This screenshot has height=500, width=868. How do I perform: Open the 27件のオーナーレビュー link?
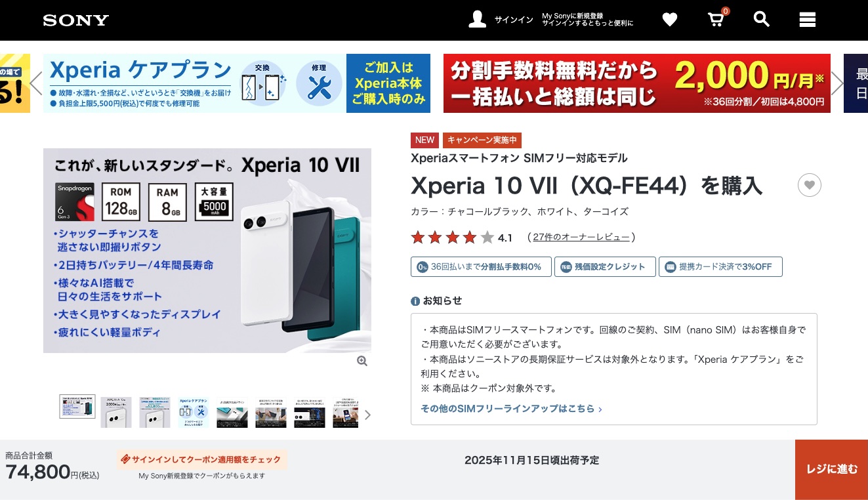(581, 238)
